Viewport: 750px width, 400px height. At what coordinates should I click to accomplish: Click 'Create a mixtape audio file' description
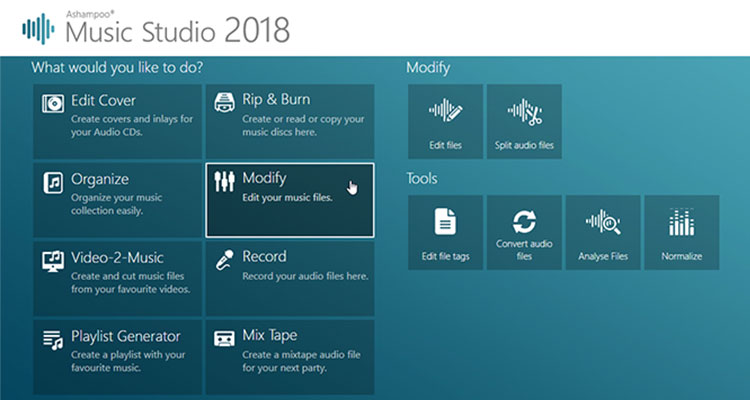(301, 361)
